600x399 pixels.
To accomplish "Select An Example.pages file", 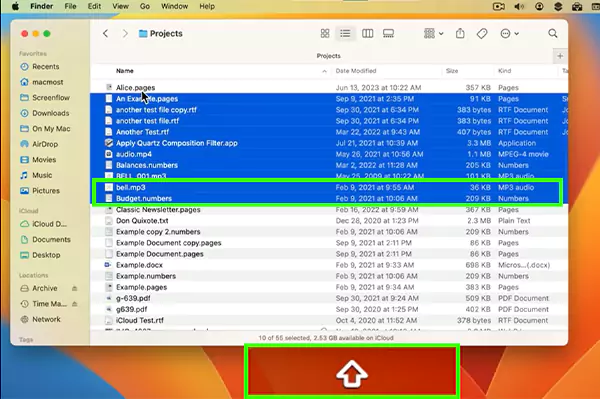I will 329,99.
